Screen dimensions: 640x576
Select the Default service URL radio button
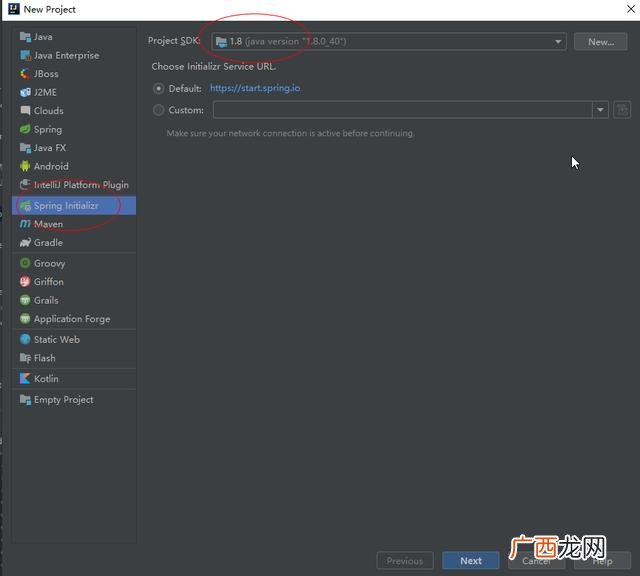158,89
